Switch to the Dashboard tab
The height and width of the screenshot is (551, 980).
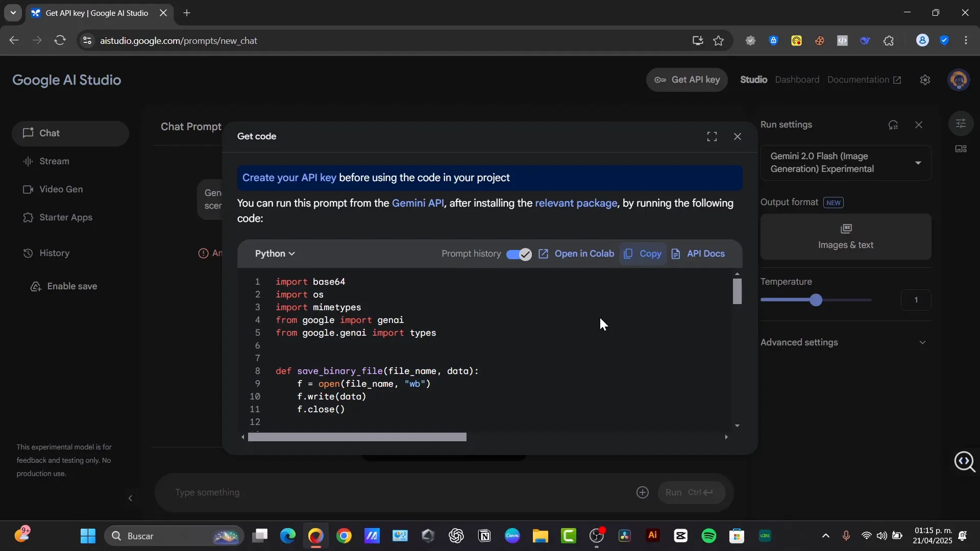(x=797, y=80)
